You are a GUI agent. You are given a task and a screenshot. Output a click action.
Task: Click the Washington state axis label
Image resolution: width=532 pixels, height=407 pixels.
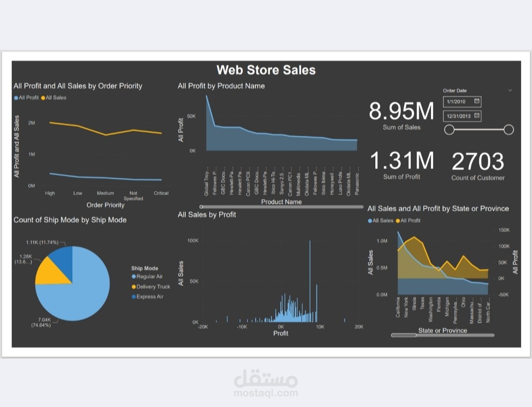[431, 309]
